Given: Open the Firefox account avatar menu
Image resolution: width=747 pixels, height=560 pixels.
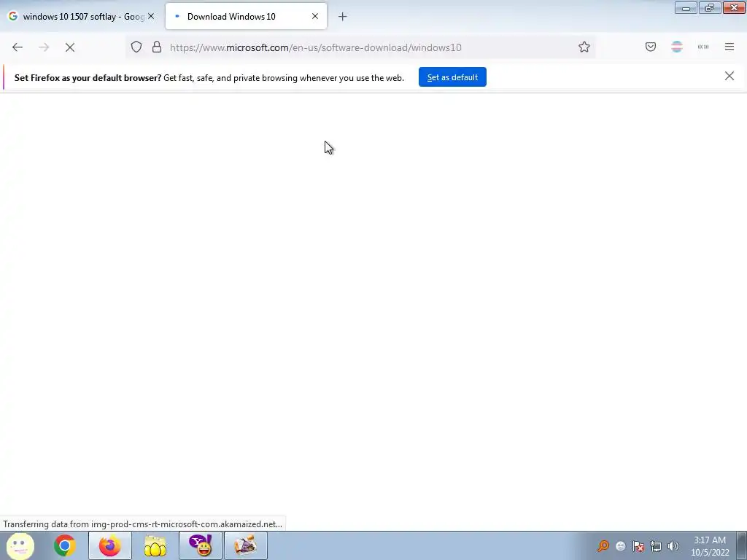Looking at the screenshot, I should [677, 47].
